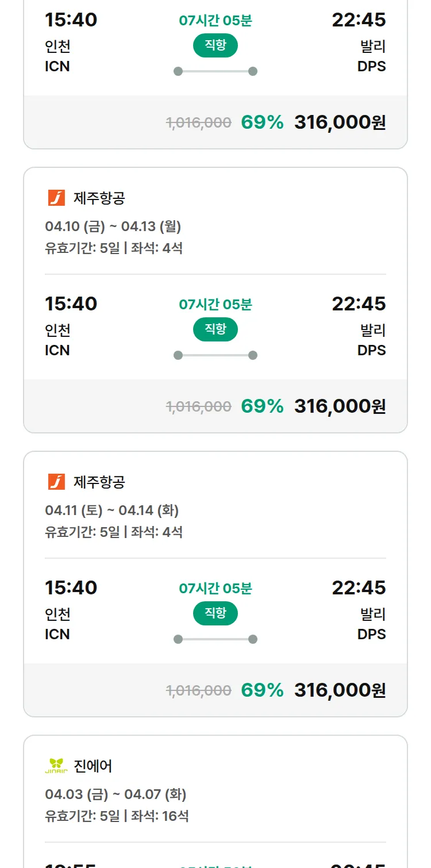This screenshot has width=431, height=868.
Task: Open the 04.03 (금) ~ 04.07 (화) Jin Air dates
Action: click(x=116, y=794)
